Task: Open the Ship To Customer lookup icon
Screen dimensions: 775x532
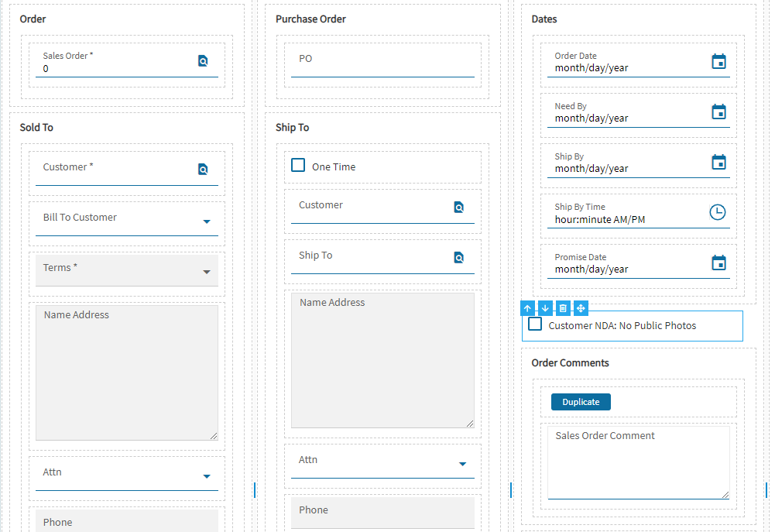Action: (458, 208)
